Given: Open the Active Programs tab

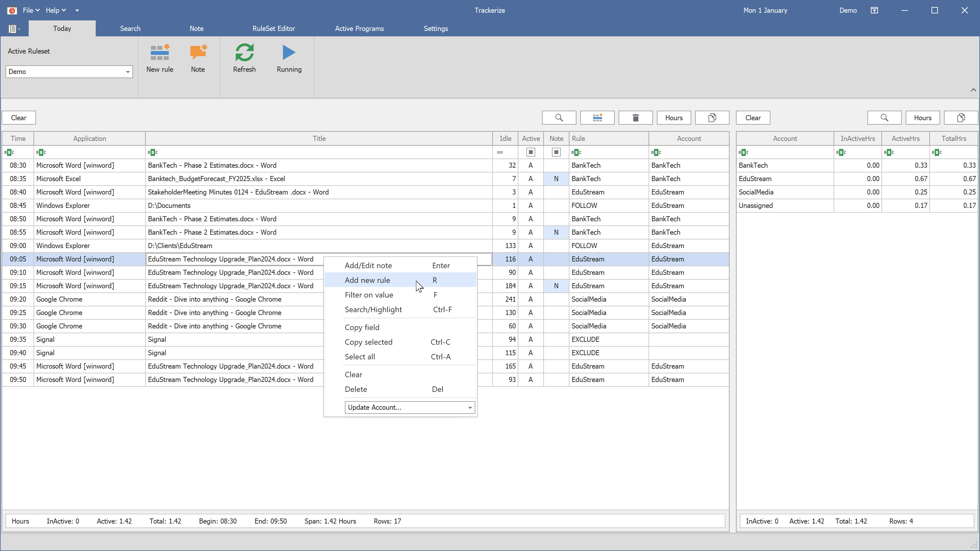Looking at the screenshot, I should pos(359,28).
